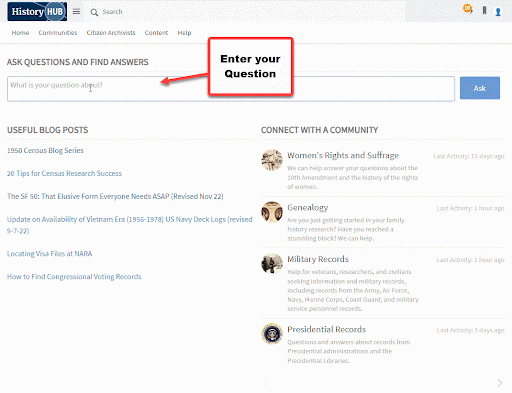Go to next communities page arrow
The image size is (512, 393).
pos(499,383)
